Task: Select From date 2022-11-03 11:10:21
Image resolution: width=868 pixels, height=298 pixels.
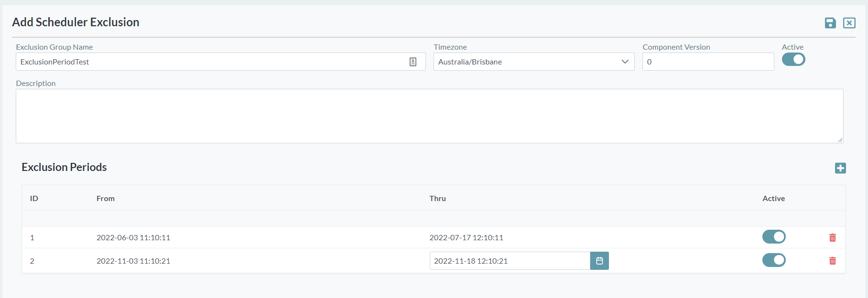Action: click(133, 261)
